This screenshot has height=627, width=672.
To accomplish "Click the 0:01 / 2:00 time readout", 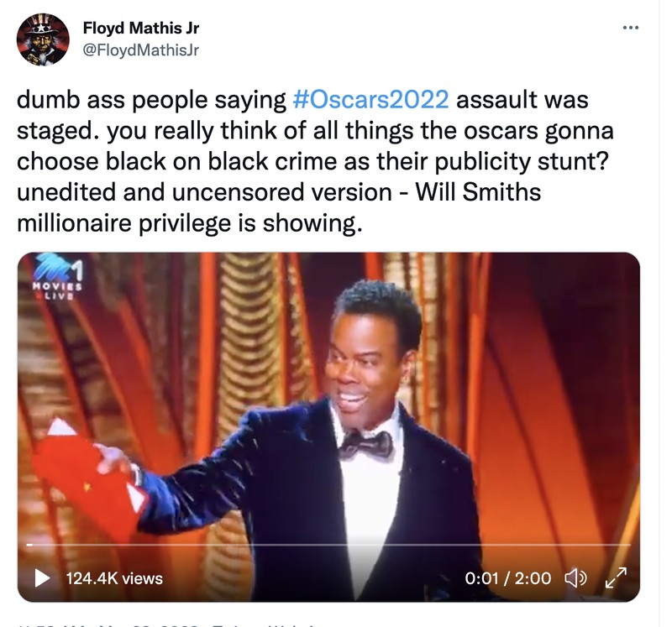I will pos(507,577).
